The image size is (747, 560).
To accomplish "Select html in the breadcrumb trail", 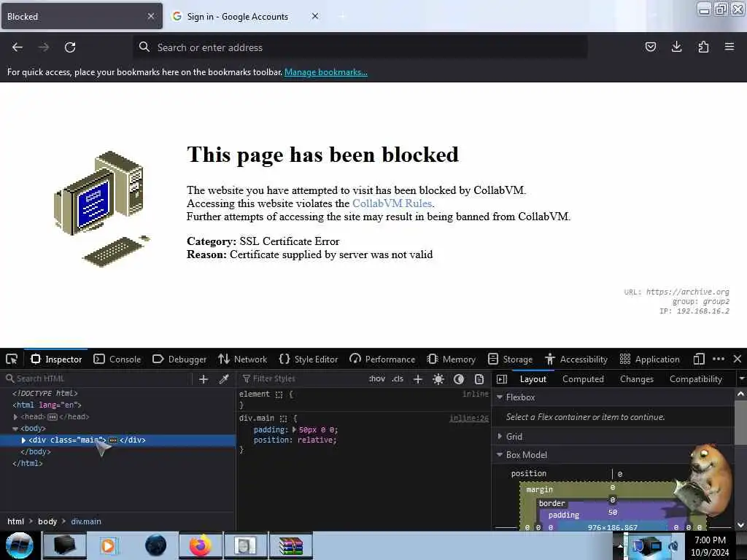I will click(16, 521).
